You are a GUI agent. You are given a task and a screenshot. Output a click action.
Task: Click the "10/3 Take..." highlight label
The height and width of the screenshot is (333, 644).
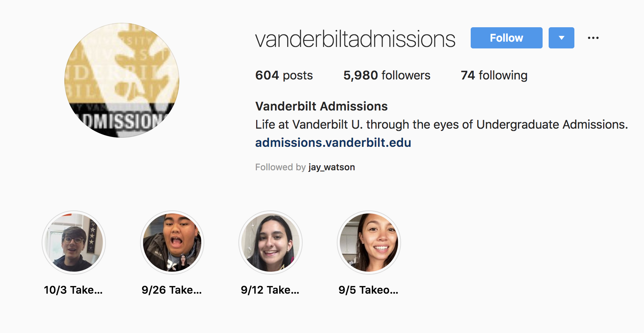(73, 290)
